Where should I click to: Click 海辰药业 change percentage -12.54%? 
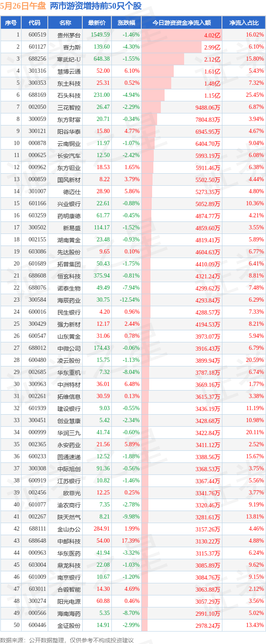[130, 300]
